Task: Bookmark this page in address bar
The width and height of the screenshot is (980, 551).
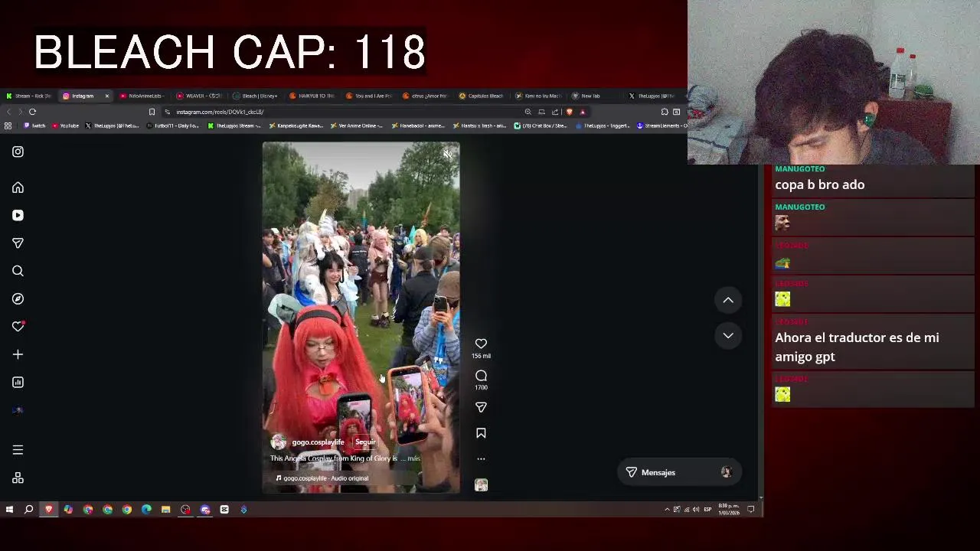Action: (152, 112)
